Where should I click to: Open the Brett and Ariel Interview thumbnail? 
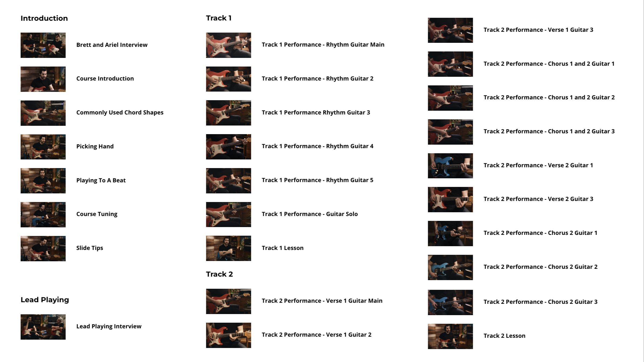tap(43, 45)
